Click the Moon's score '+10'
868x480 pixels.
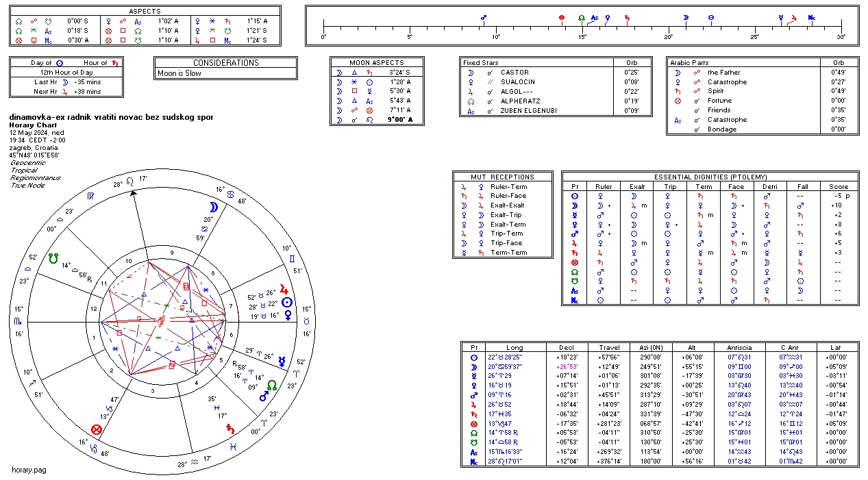(837, 205)
